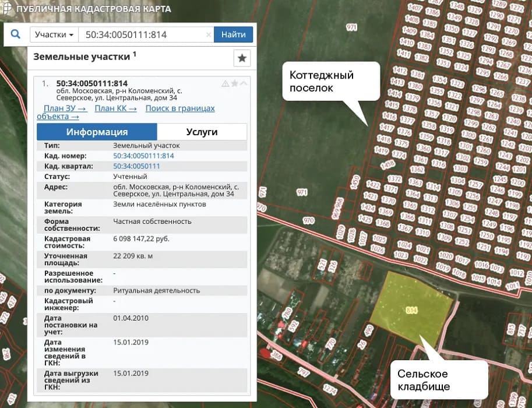Switch to the Услуги tab

tap(202, 132)
